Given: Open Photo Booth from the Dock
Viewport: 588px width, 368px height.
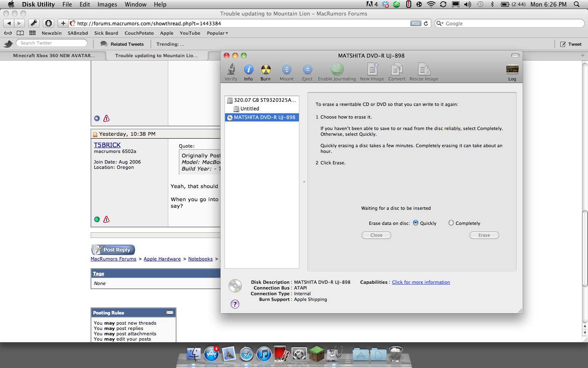Looking at the screenshot, I should [282, 354].
